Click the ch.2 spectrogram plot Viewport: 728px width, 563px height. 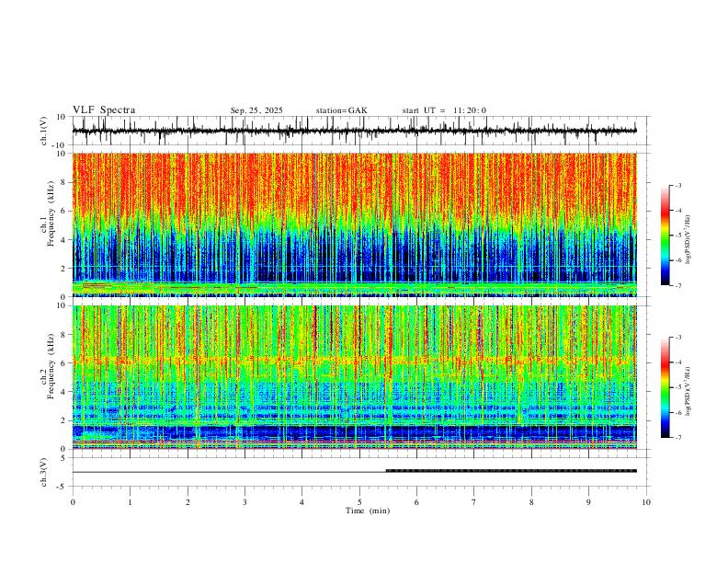point(354,377)
